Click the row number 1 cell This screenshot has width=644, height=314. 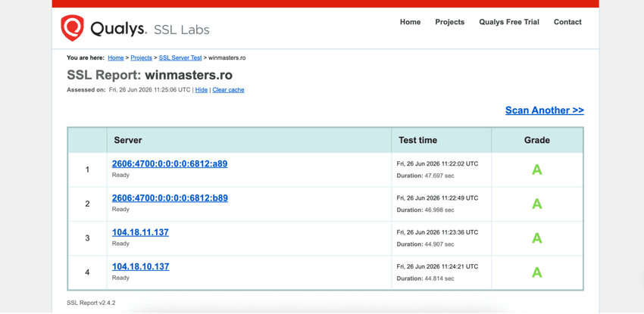[87, 169]
